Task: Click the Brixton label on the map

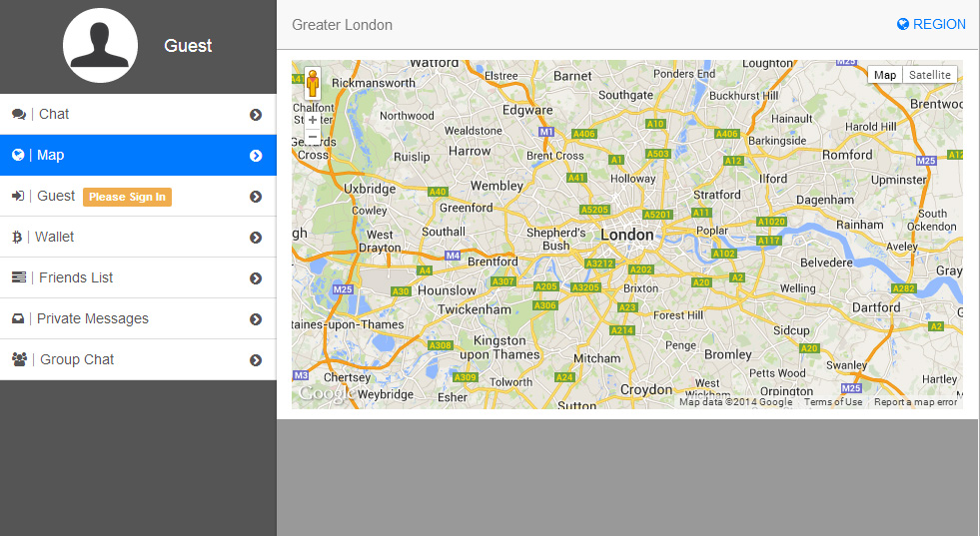Action: tap(640, 288)
